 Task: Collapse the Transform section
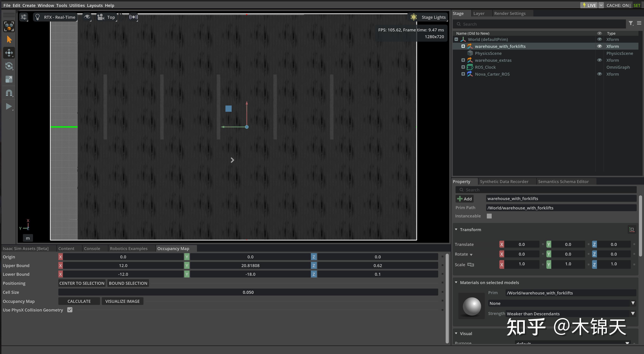click(456, 229)
